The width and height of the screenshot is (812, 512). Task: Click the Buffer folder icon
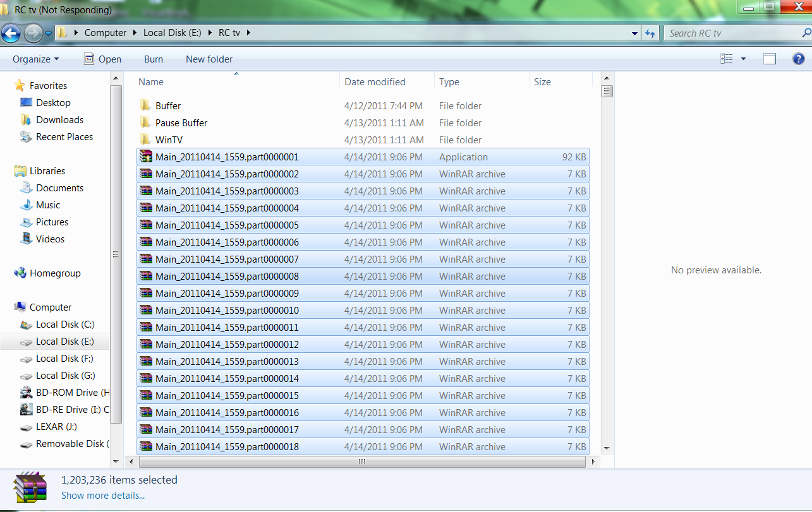click(x=145, y=105)
